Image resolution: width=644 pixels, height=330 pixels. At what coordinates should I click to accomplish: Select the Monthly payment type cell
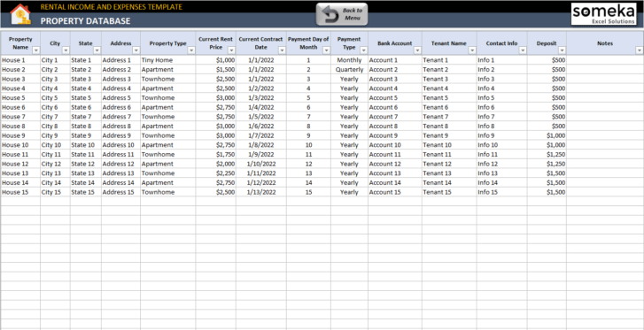point(349,60)
